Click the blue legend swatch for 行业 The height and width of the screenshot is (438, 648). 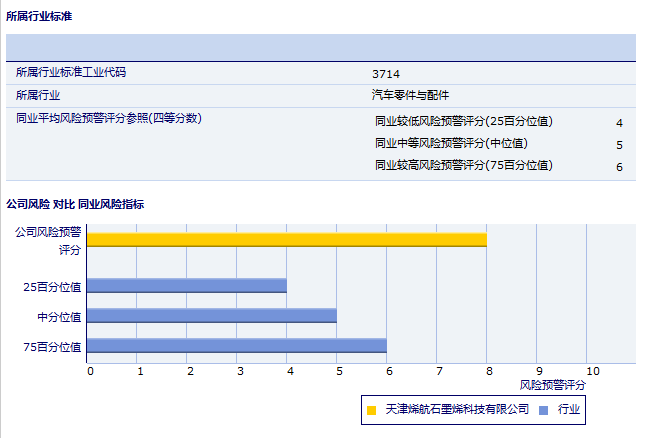[x=543, y=410]
